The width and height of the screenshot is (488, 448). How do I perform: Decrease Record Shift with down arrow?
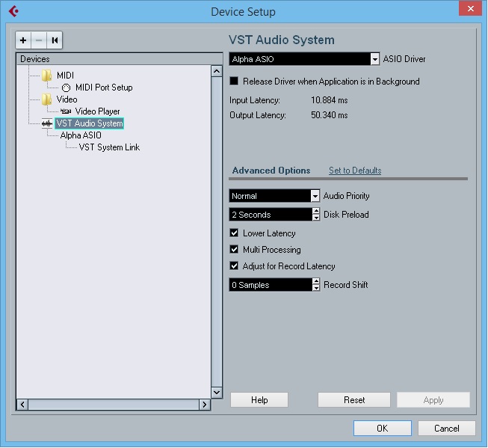click(316, 288)
